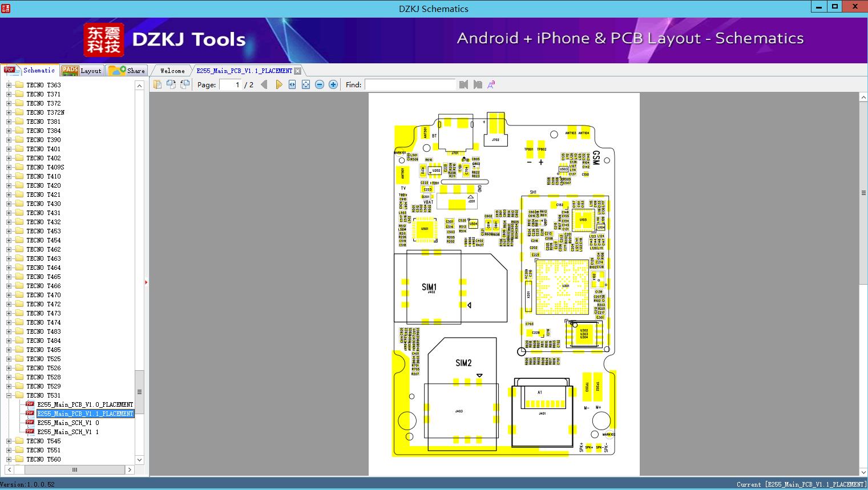This screenshot has height=490, width=868.
Task: Click the tree panel scroll up arrow
Action: (x=139, y=86)
